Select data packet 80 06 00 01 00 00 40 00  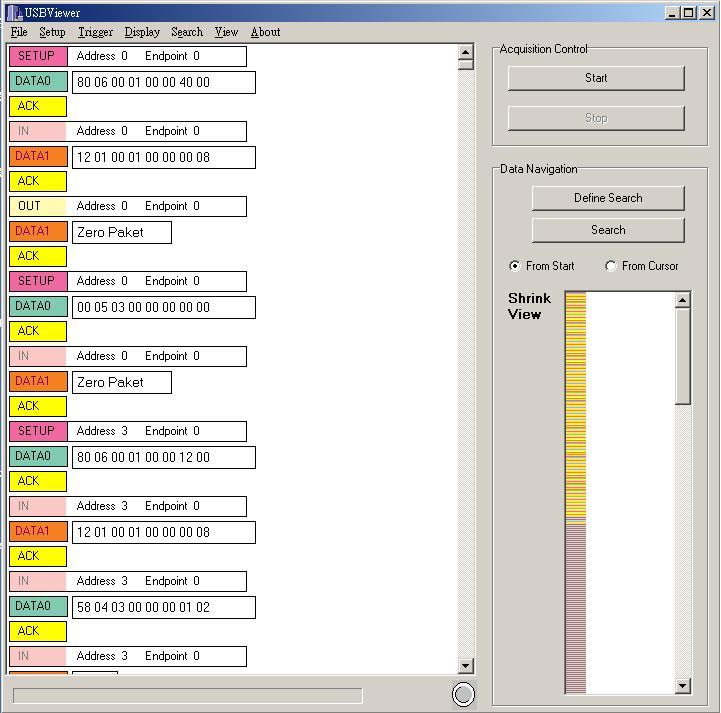click(164, 82)
